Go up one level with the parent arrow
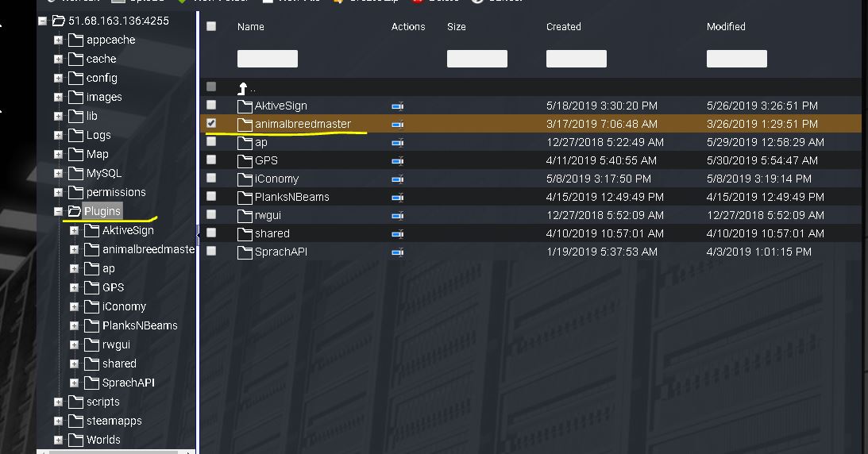Screen dimensions: 868x454 pos(244,87)
